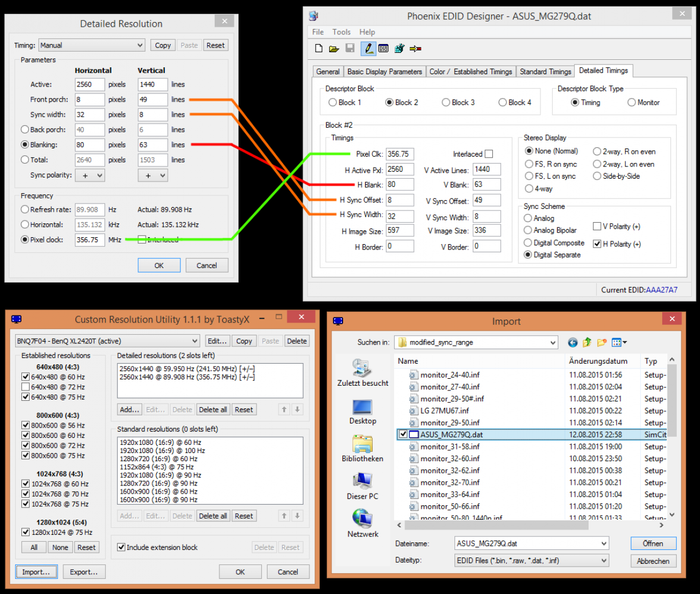Select Block 3 descriptor radio button
The height and width of the screenshot is (594, 700).
tap(446, 103)
